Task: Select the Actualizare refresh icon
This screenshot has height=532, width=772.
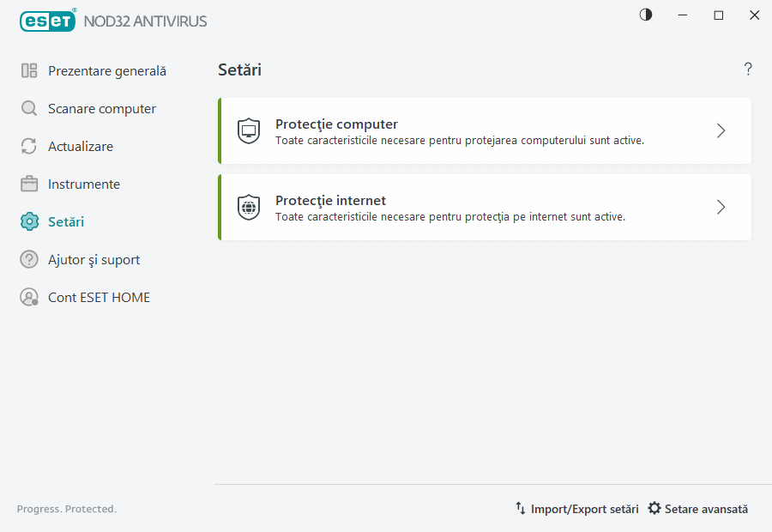Action: point(27,146)
